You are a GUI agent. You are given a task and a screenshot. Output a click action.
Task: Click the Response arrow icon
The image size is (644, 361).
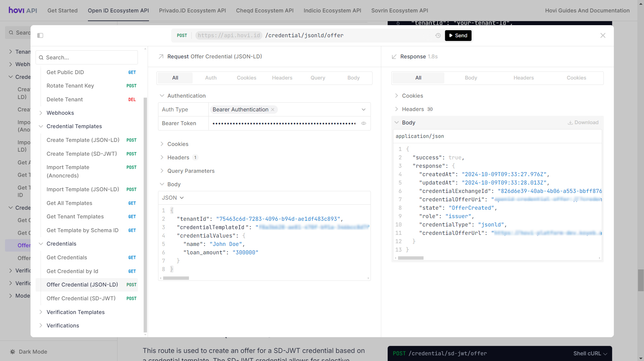[394, 57]
